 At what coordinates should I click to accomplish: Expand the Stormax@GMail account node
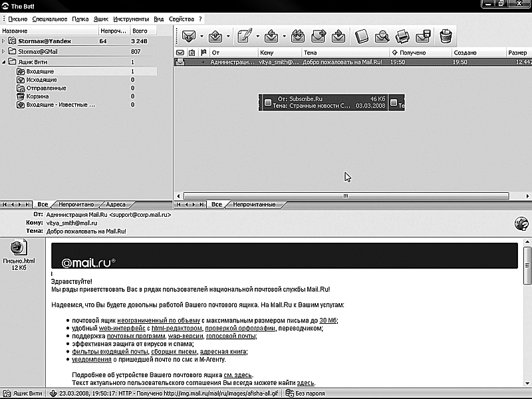pos(3,51)
